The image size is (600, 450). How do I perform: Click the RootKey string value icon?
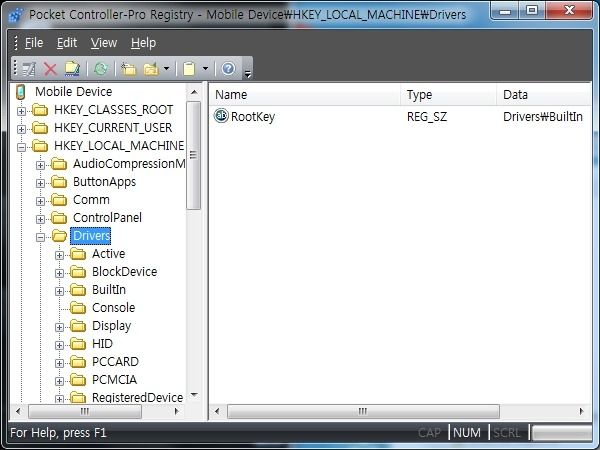[221, 116]
